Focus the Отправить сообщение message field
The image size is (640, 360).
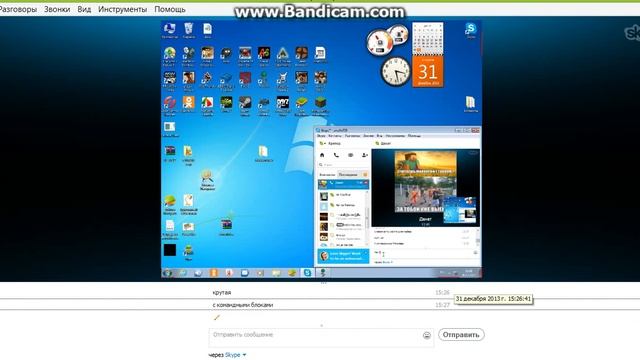click(x=321, y=338)
